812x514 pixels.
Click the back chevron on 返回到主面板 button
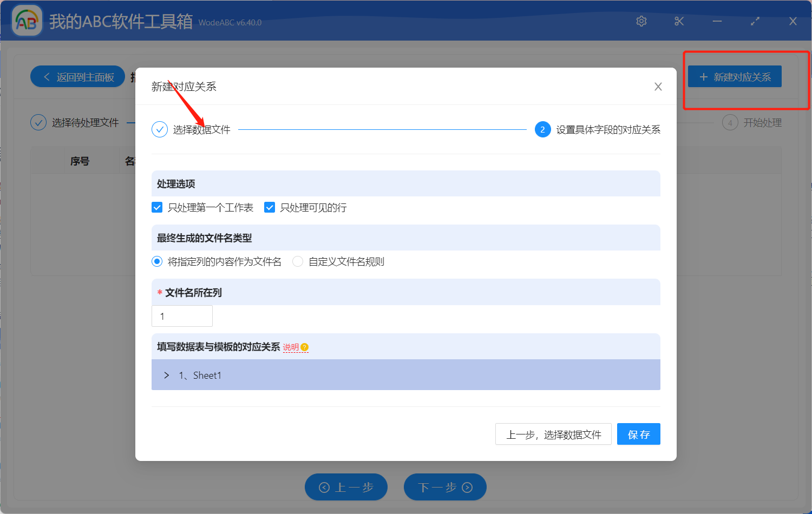coord(45,76)
